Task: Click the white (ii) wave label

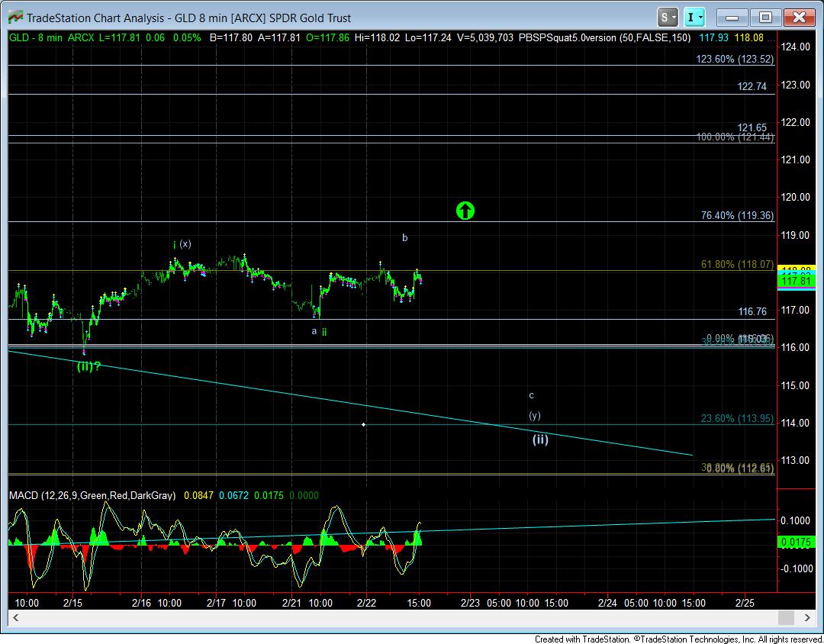Action: [x=540, y=440]
